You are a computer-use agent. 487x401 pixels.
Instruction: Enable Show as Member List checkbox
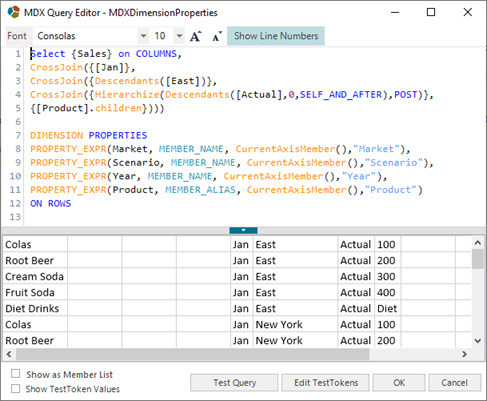coord(15,373)
